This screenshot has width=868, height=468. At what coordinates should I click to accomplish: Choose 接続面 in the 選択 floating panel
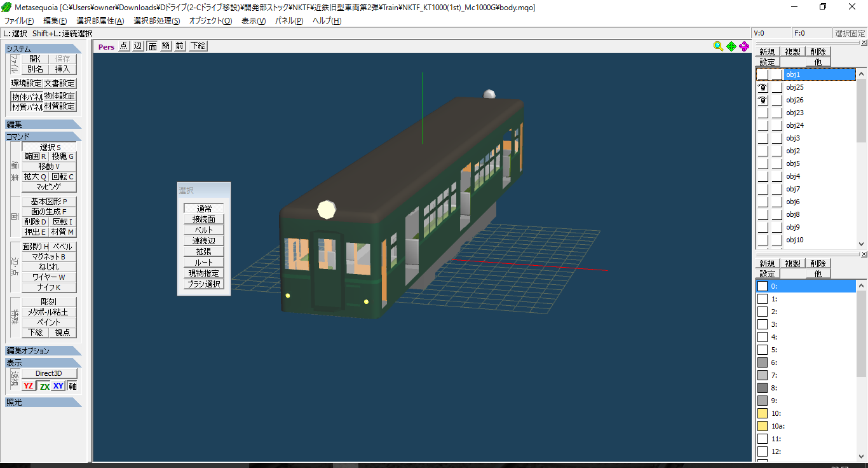point(204,219)
